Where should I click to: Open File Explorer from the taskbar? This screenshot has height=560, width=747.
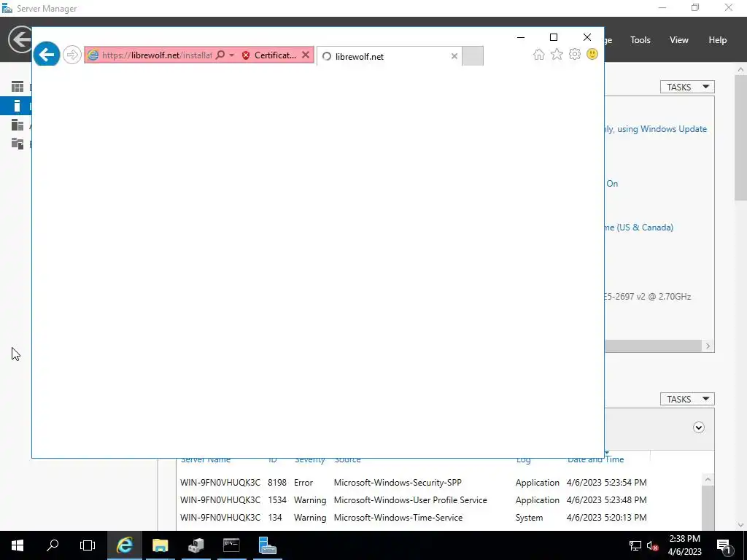click(x=160, y=545)
